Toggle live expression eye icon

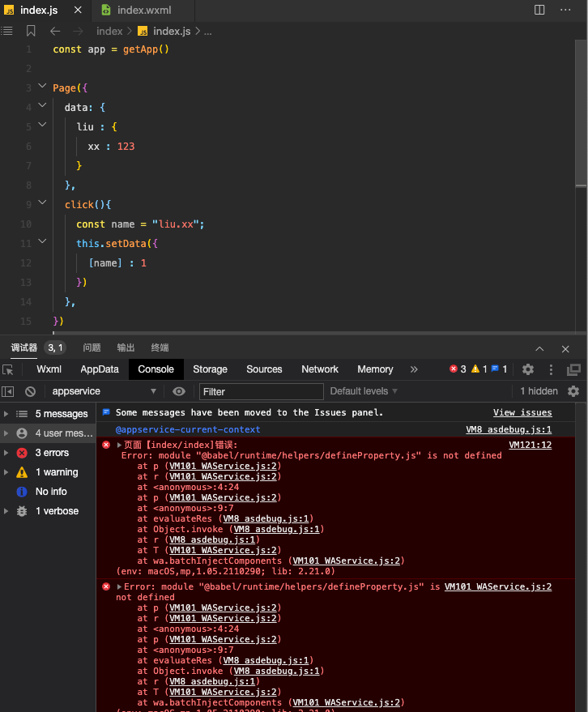pos(179,391)
